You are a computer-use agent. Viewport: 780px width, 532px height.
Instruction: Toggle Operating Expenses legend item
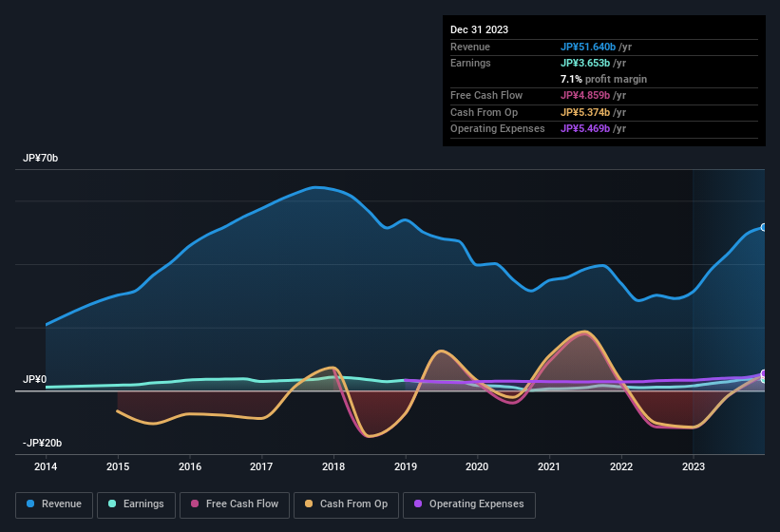[x=468, y=504]
